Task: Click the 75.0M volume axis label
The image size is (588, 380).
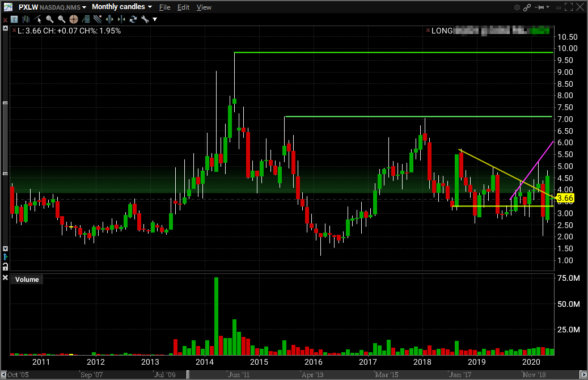Action: (569, 278)
